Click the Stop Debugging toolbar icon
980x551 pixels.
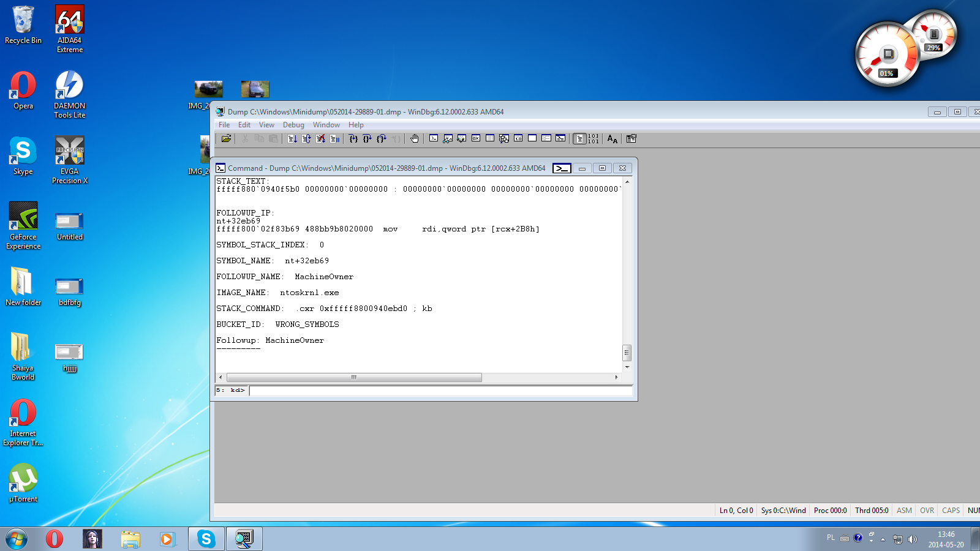click(320, 139)
